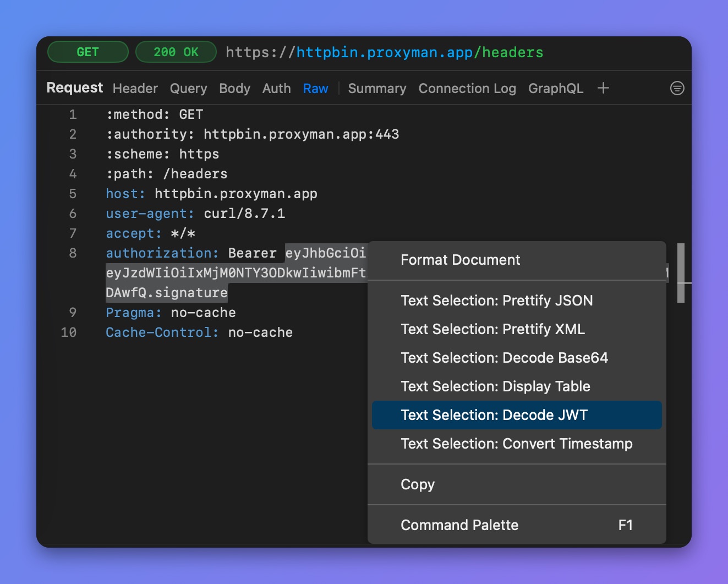Screen dimensions: 728x584
Task: Select Text Selection: Prettify JSON
Action: click(517, 301)
